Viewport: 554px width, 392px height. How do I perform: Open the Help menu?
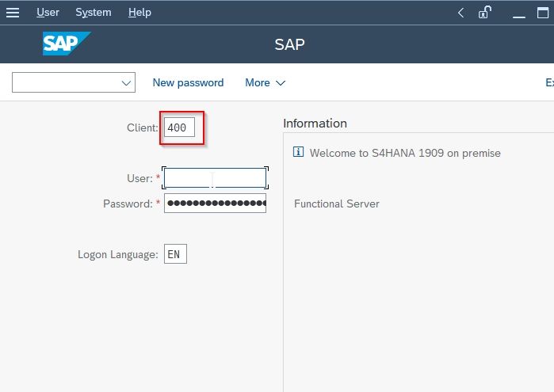pyautogui.click(x=139, y=13)
